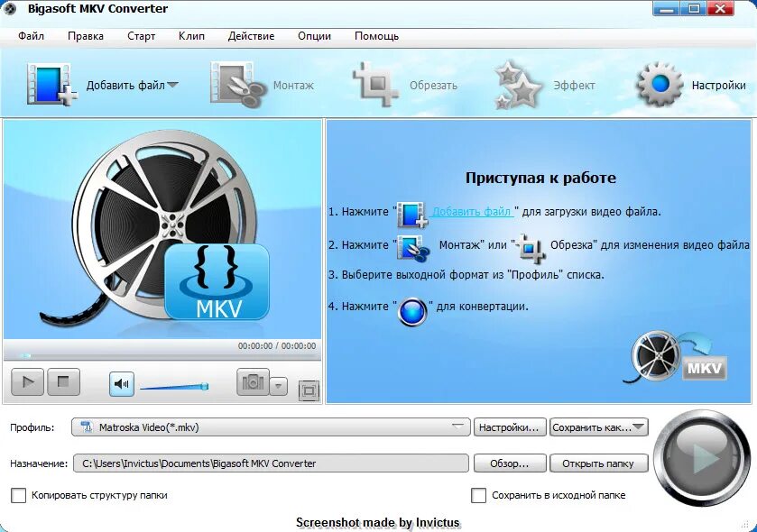Open the Профиль Matroska Video dropdown
Viewport: 757px width, 532px height.
click(271, 427)
